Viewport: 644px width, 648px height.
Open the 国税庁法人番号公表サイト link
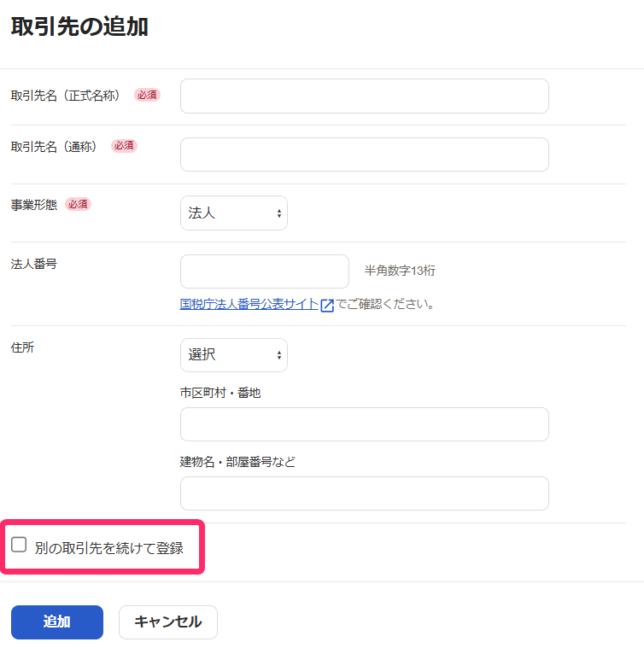click(x=249, y=304)
